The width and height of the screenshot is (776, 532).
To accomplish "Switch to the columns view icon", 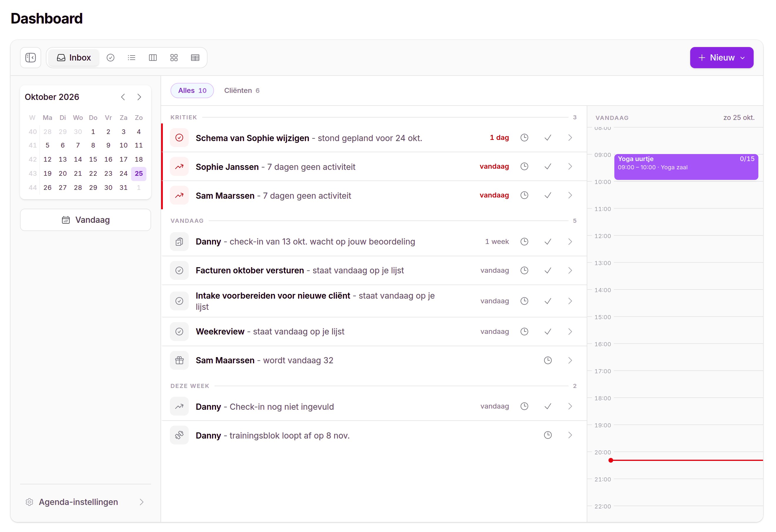I will [153, 58].
